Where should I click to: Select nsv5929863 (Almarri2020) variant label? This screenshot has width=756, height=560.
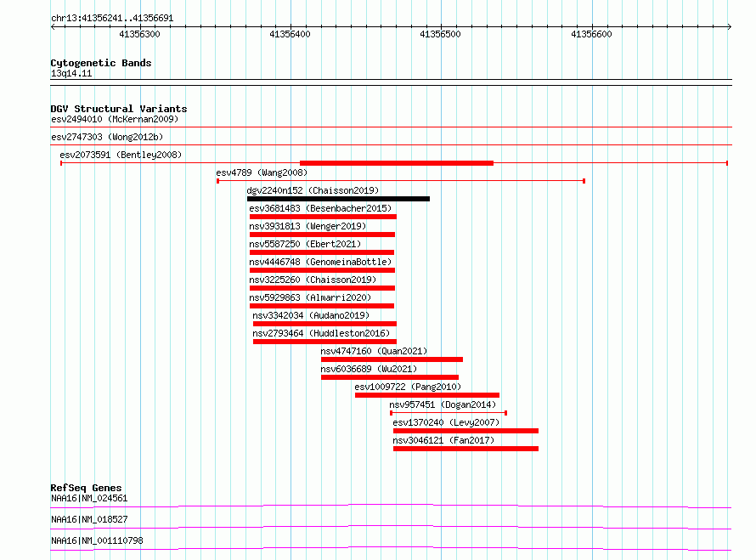coord(310,297)
